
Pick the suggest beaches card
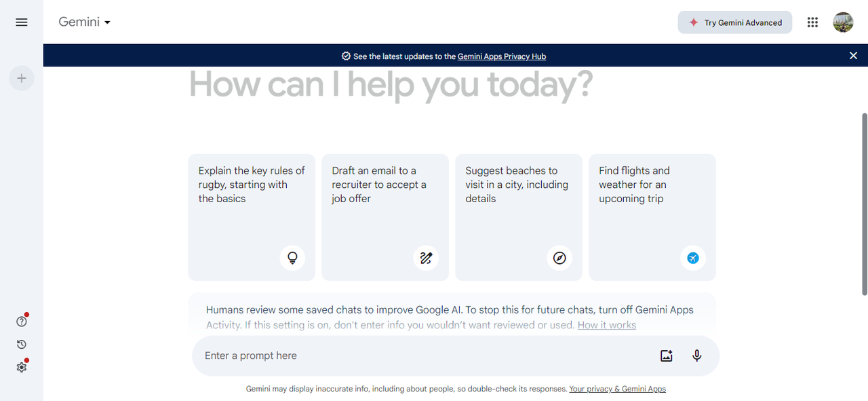[x=519, y=217]
